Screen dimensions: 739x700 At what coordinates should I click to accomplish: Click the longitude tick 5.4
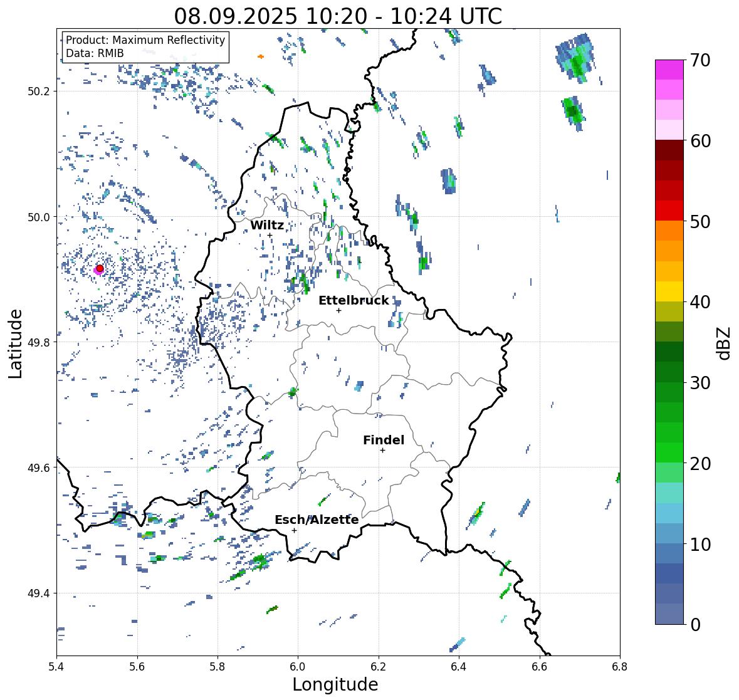point(56,667)
